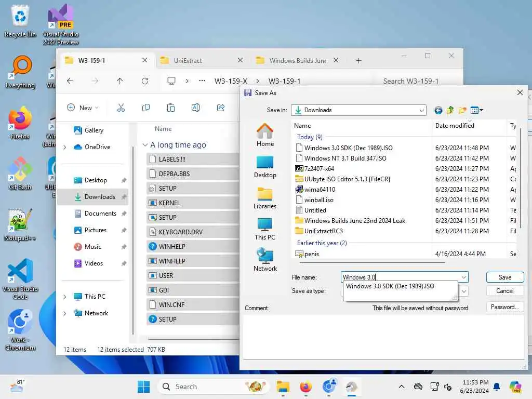This screenshot has height=399, width=532.
Task: Show hidden system tray icons
Action: tap(402, 387)
